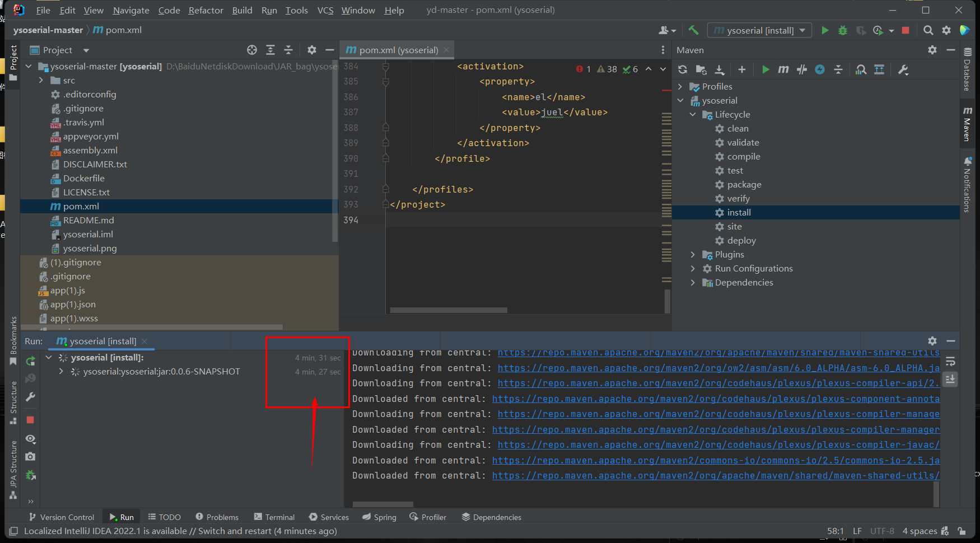980x543 pixels.
Task: Open the ysoserial [install] run configuration dropdown
Action: click(x=760, y=30)
